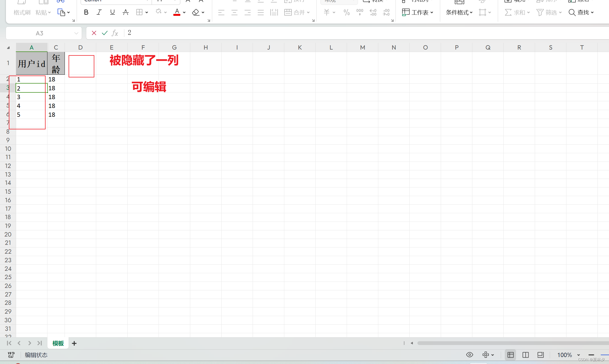
Task: Expand the font color dropdown arrow
Action: click(184, 13)
